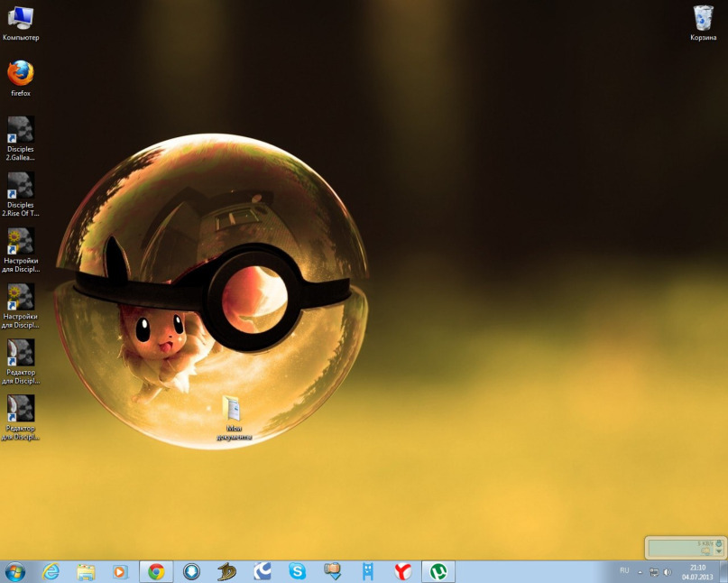Launch Internet Explorer from the taskbar
This screenshot has height=583, width=728.
[x=51, y=571]
